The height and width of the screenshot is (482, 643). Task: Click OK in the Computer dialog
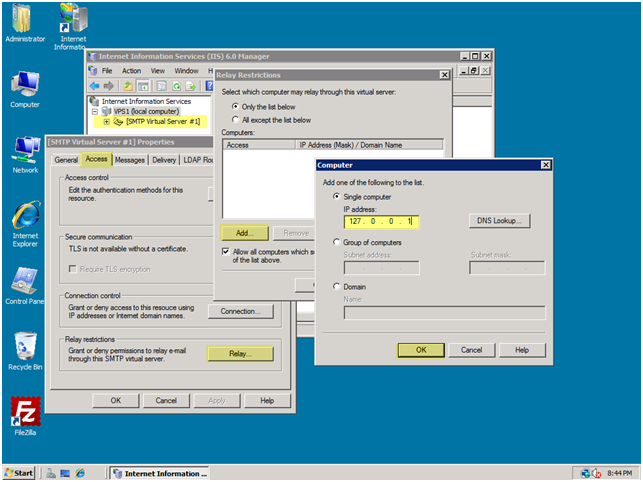pos(421,350)
